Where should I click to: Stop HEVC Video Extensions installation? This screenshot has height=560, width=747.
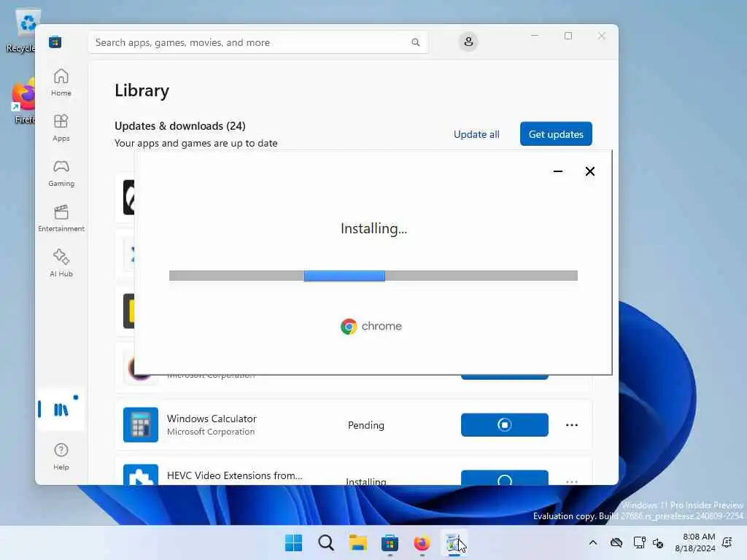tap(505, 478)
